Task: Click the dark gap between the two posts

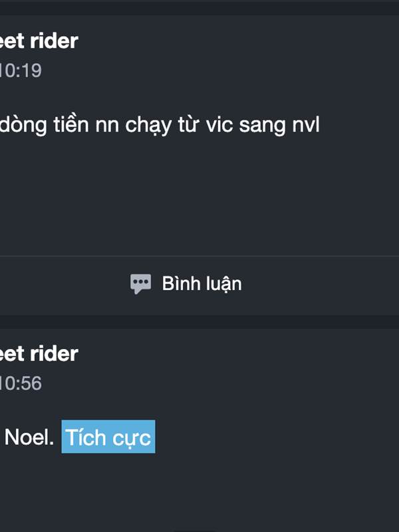Action: point(199,322)
